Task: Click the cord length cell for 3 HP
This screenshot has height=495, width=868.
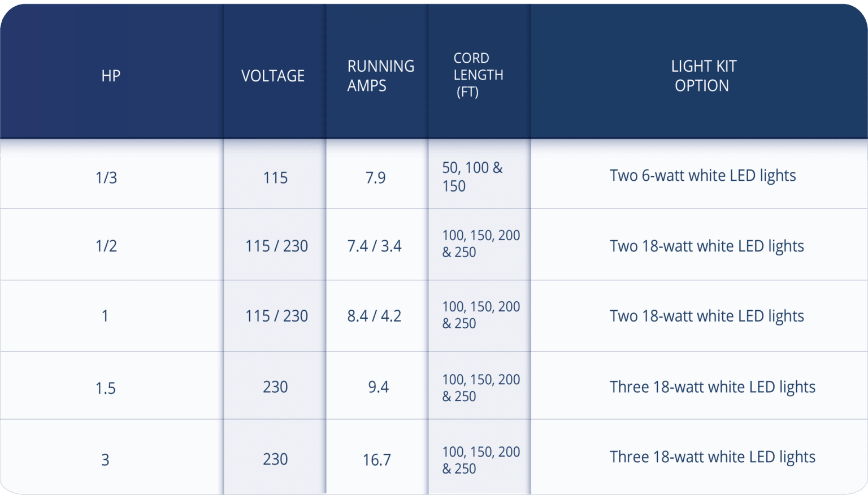Action: [481, 460]
